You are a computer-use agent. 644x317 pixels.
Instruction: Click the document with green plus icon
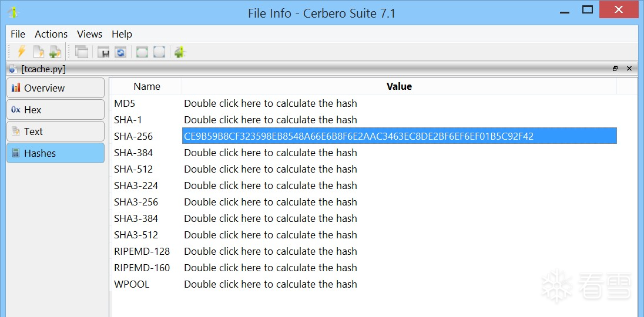(x=55, y=52)
